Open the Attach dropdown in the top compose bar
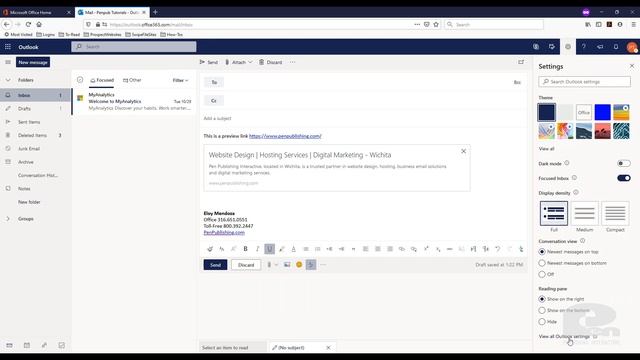Screen dimensions: 640x360 pos(239,62)
